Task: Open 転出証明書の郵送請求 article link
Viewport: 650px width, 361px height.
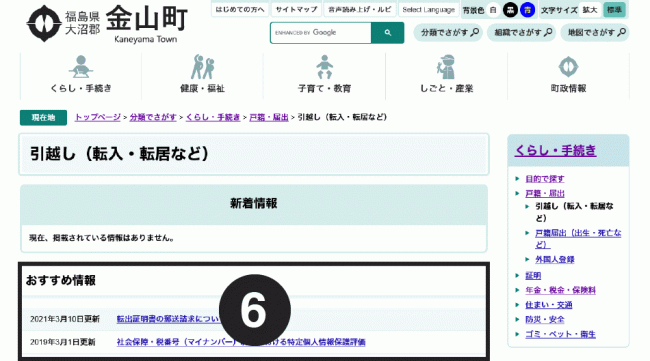Action: (168, 319)
